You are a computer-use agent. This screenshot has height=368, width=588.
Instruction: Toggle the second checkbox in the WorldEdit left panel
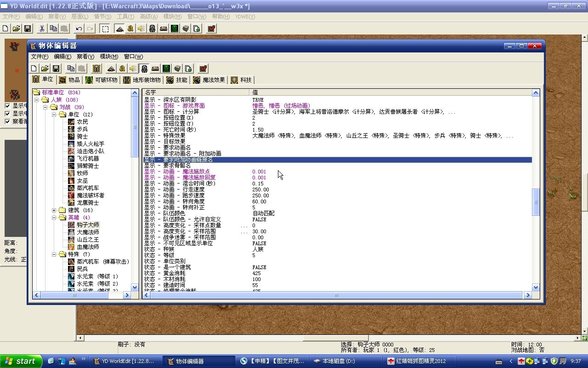(x=7, y=114)
